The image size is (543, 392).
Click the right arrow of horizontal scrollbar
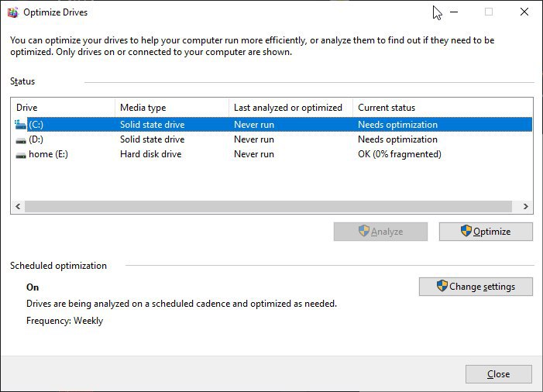click(x=526, y=206)
